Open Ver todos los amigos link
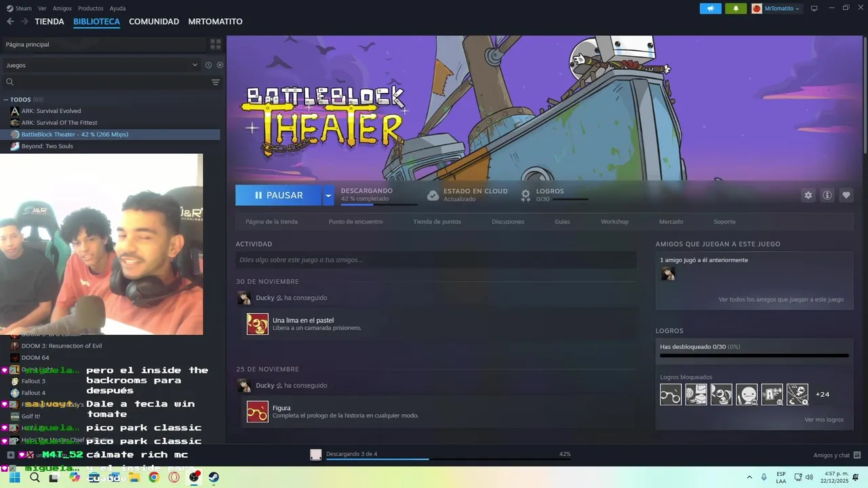 [781, 300]
